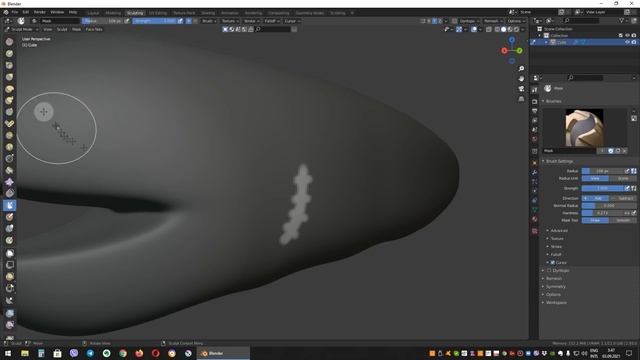
Task: Toggle the Cursor checkbox in brush panel
Action: (x=553, y=262)
